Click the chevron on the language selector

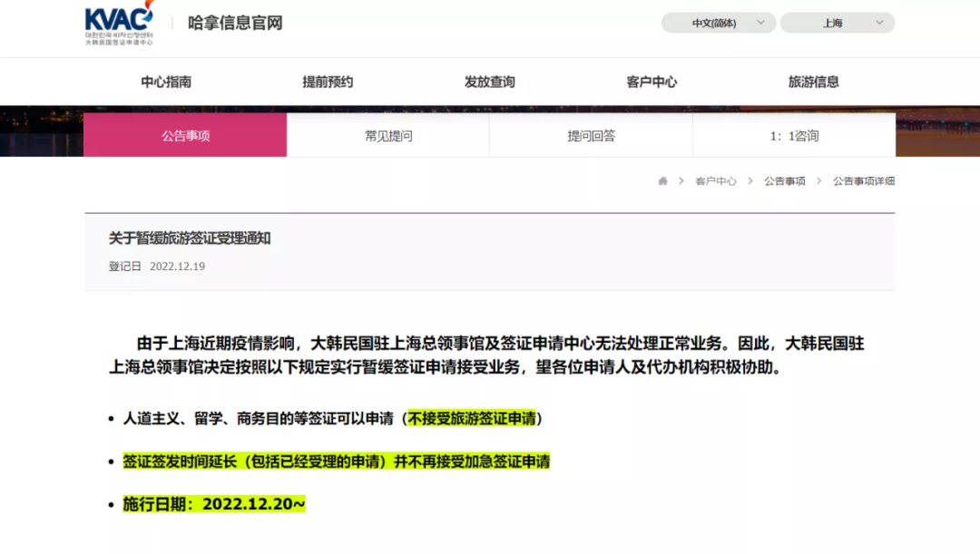762,23
